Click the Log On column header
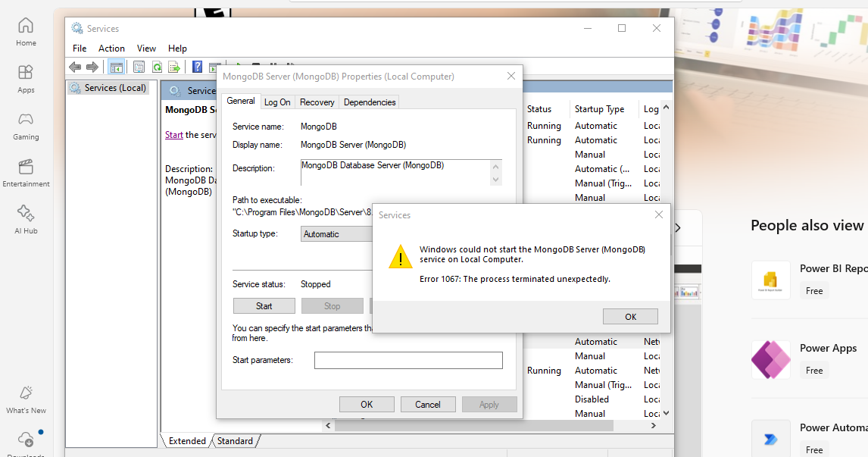868x457 pixels. tap(651, 109)
